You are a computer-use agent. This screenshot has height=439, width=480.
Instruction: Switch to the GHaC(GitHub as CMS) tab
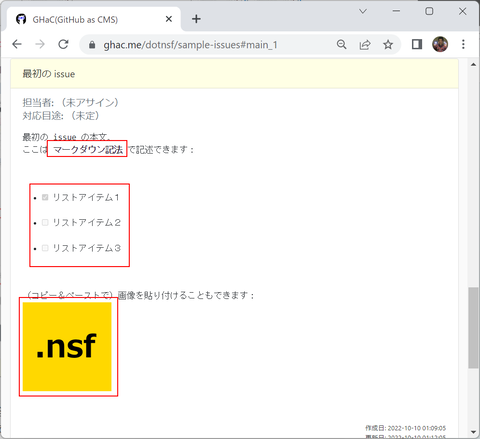[93, 19]
